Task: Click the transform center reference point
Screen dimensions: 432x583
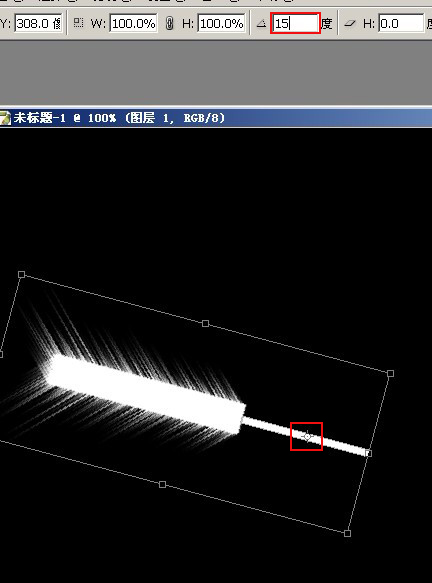Action: pyautogui.click(x=307, y=437)
